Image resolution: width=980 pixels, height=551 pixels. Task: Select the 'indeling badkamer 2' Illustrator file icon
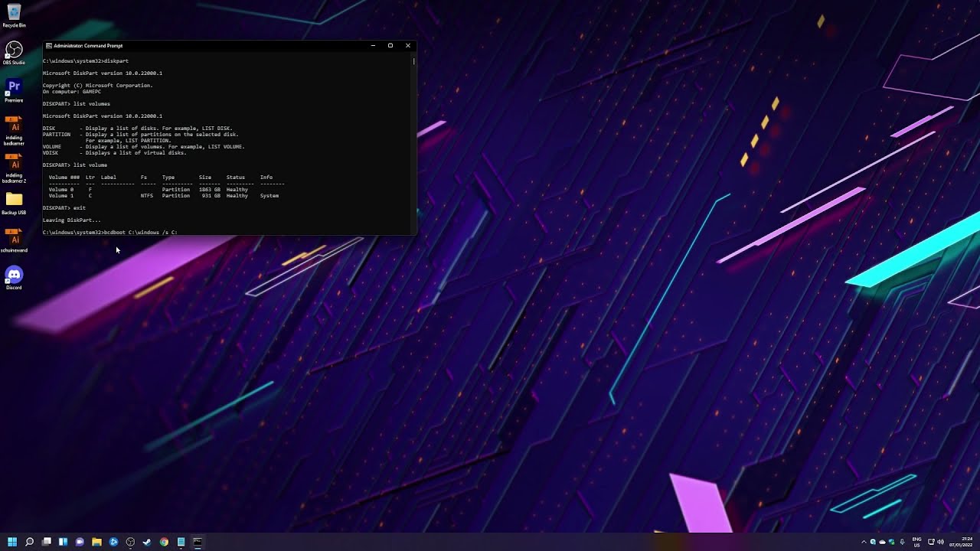[14, 168]
